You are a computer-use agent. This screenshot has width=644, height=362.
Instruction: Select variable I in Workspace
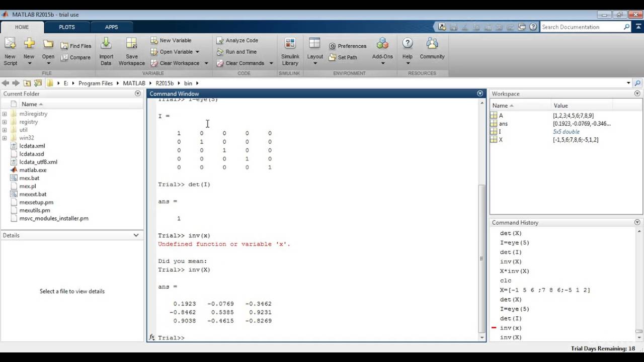coord(500,132)
